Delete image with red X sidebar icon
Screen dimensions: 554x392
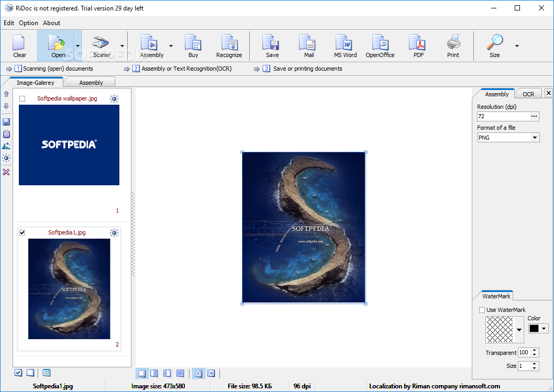(6, 172)
